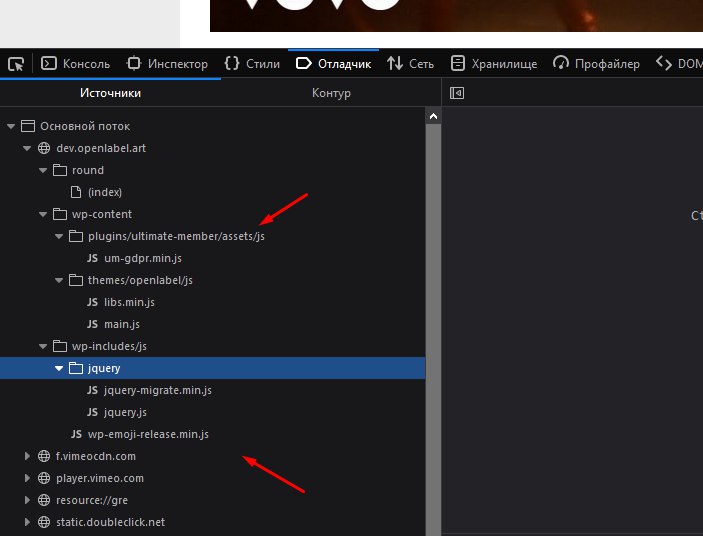Click the JS icon beside jquery.js
Screen dimensions: 703x536
coord(92,412)
